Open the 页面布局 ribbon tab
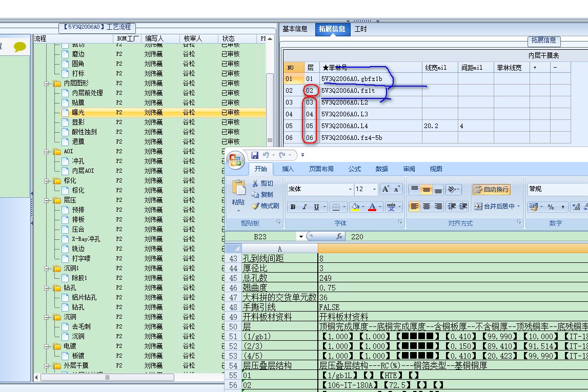The width and height of the screenshot is (588, 392). point(321,169)
